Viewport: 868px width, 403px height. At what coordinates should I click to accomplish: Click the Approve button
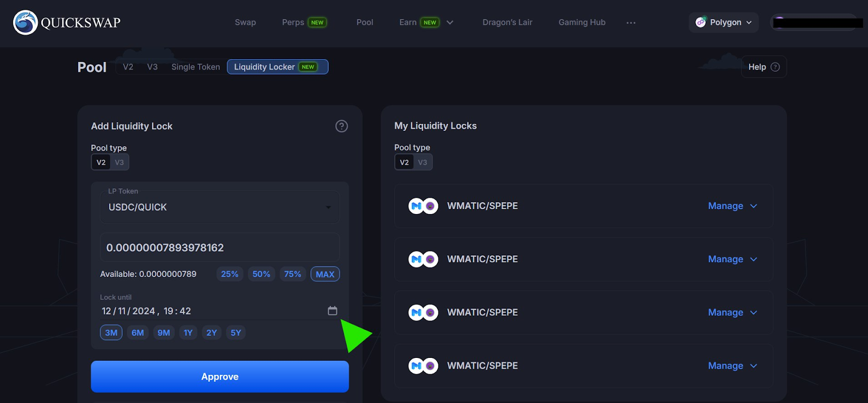[220, 376]
